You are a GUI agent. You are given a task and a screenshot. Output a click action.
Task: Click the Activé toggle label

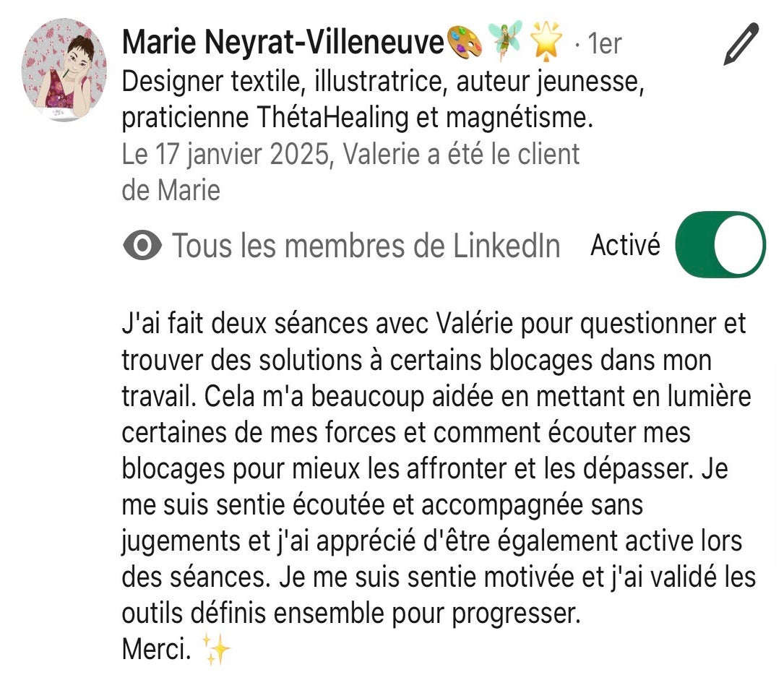pos(625,246)
